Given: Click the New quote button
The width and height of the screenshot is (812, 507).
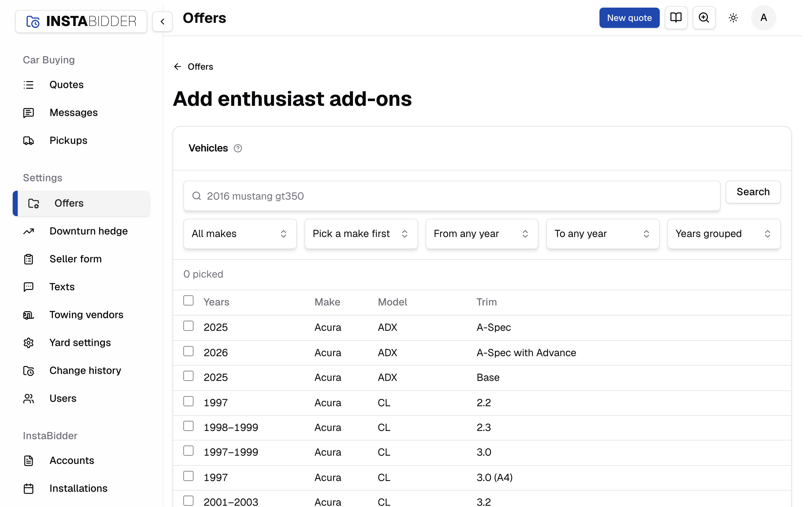Looking at the screenshot, I should (x=629, y=18).
